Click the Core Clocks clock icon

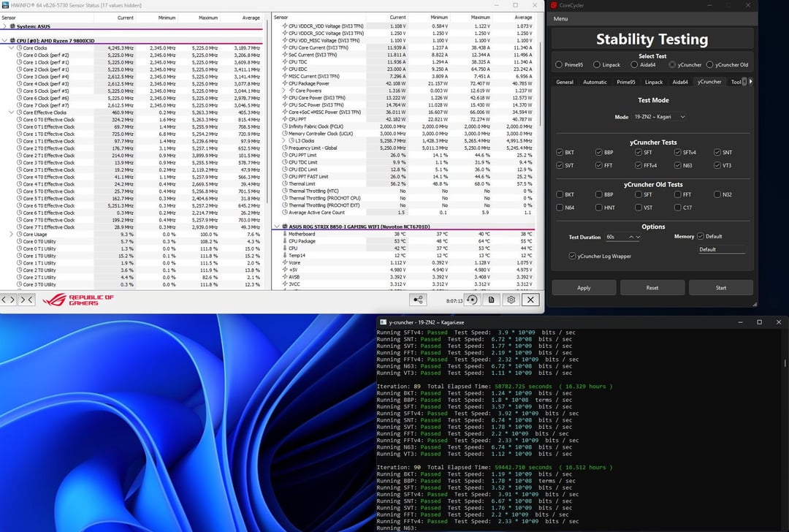[x=20, y=47]
